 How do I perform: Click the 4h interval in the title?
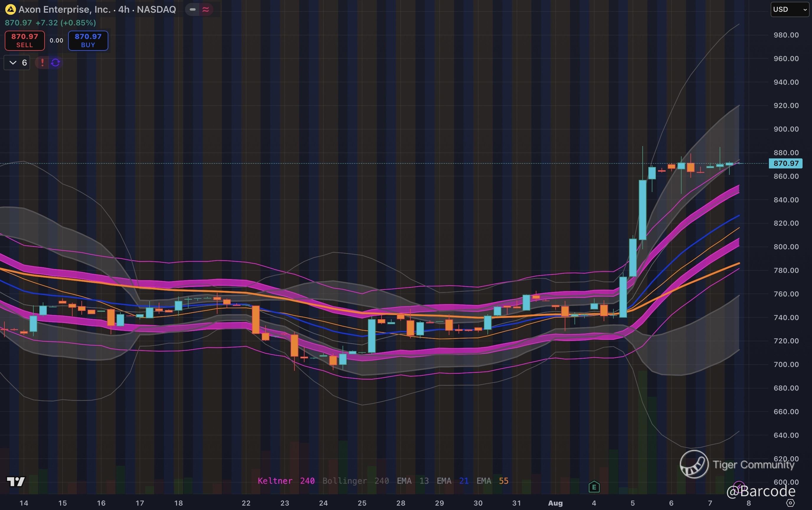(x=124, y=9)
